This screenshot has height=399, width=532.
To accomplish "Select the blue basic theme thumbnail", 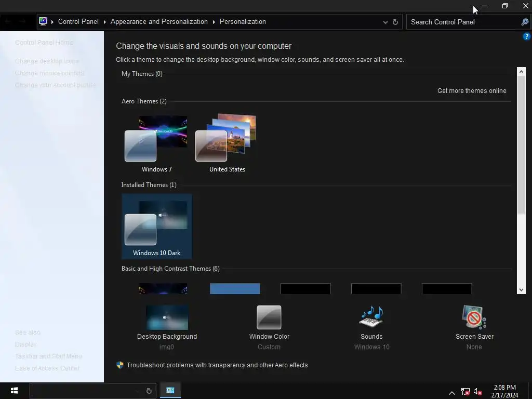I will click(235, 289).
